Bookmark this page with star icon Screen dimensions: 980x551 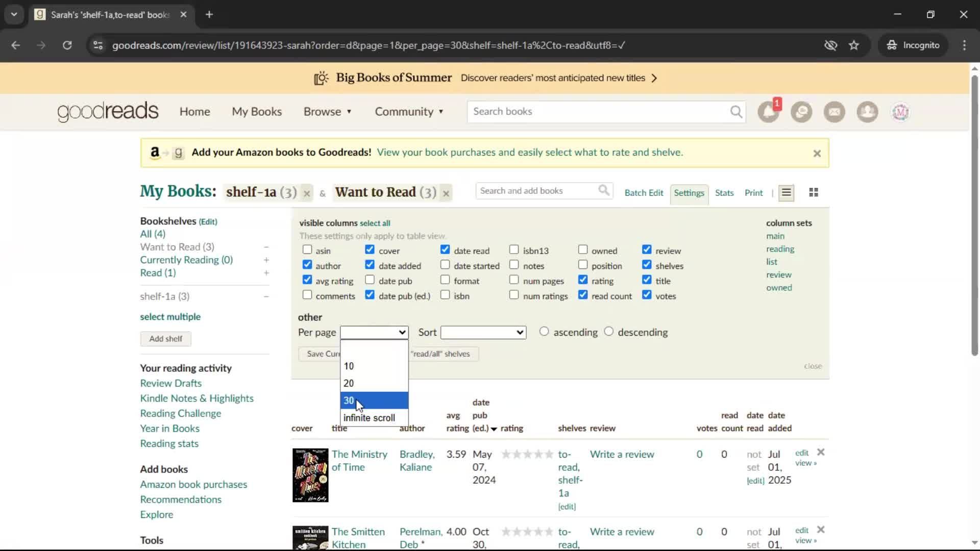854,45
